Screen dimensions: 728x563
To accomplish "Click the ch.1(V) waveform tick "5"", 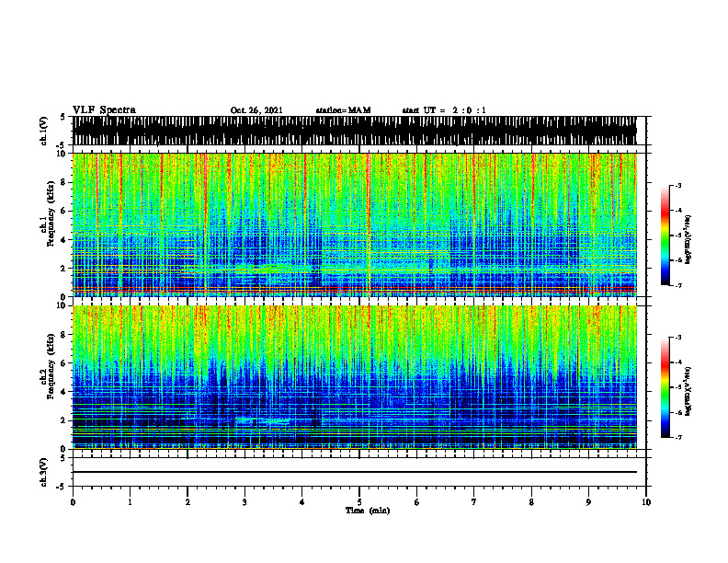I will 63,118.
